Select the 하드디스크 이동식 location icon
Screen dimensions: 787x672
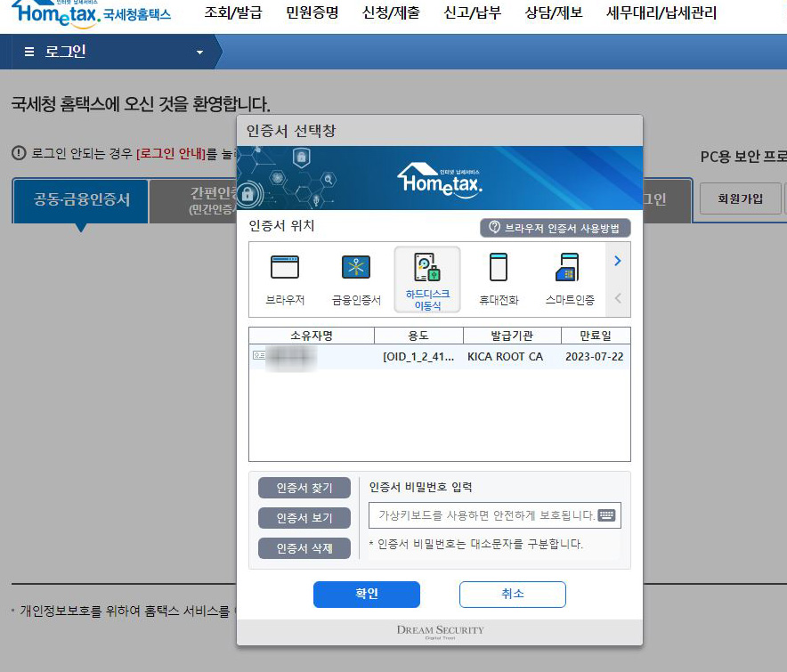coord(427,279)
